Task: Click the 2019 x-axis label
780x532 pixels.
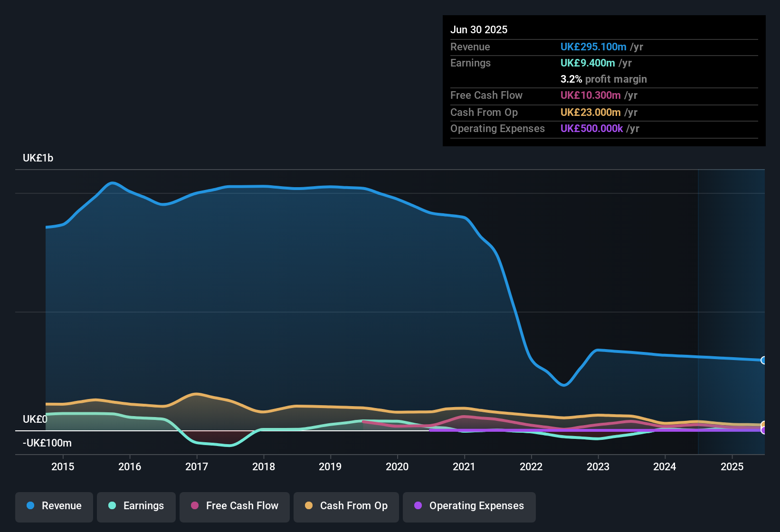Action: click(x=330, y=466)
